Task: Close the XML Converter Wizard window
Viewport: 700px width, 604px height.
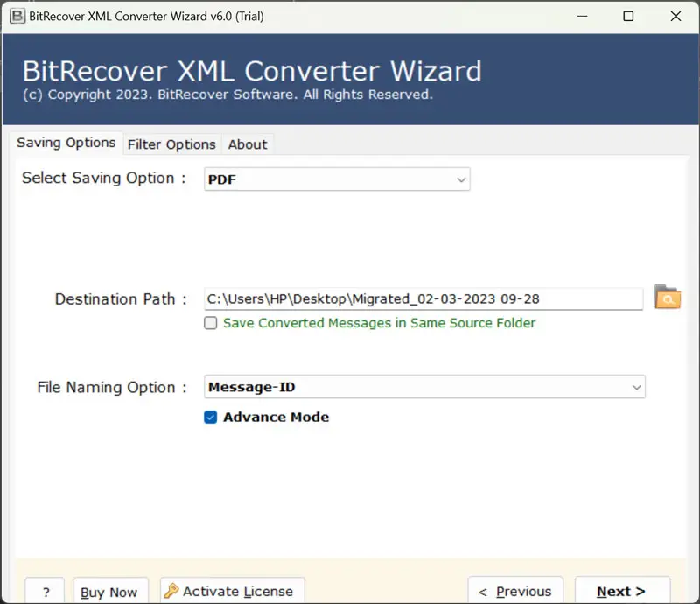Action: [675, 17]
